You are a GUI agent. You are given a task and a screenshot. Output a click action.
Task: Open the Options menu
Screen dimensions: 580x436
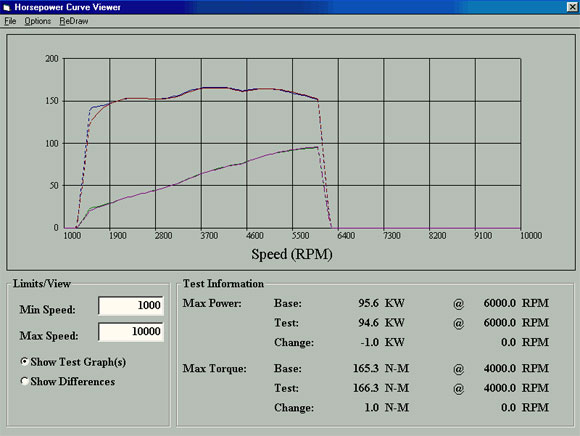(37, 21)
